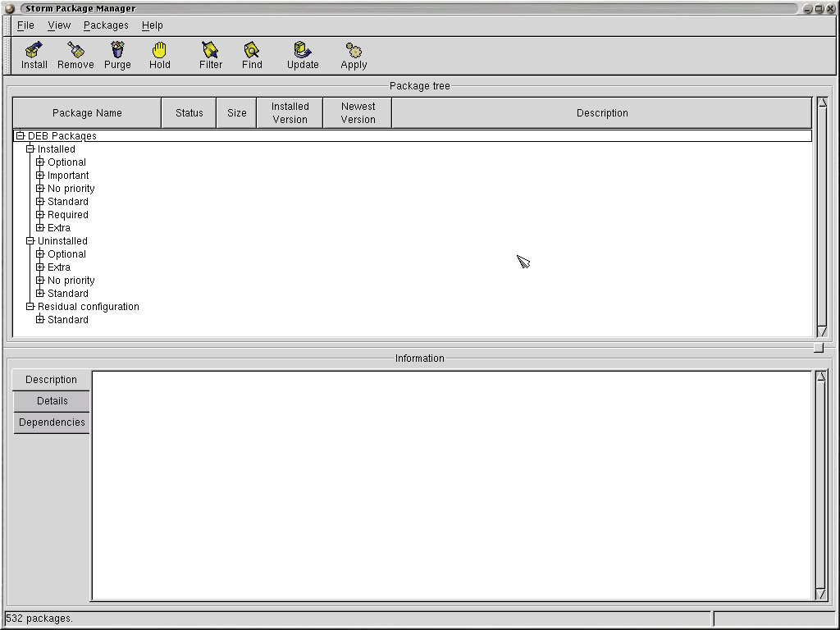This screenshot has width=840, height=630.
Task: Open the Packages menu
Action: pyautogui.click(x=106, y=25)
